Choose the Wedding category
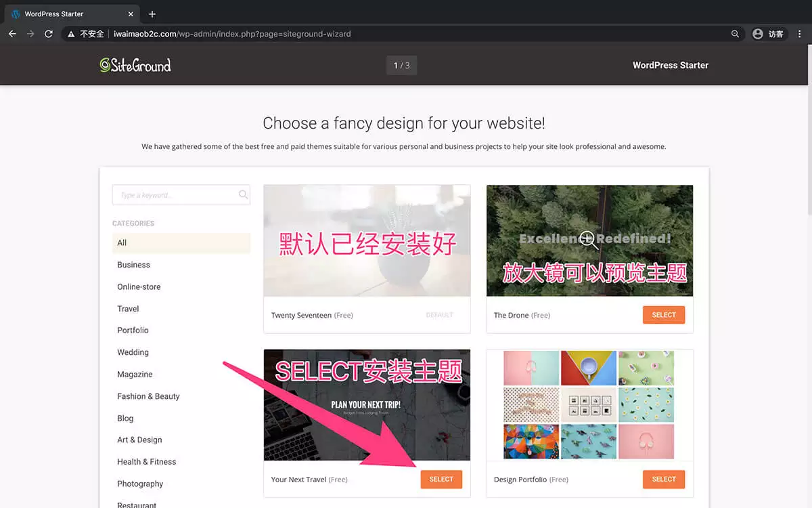 click(x=133, y=352)
